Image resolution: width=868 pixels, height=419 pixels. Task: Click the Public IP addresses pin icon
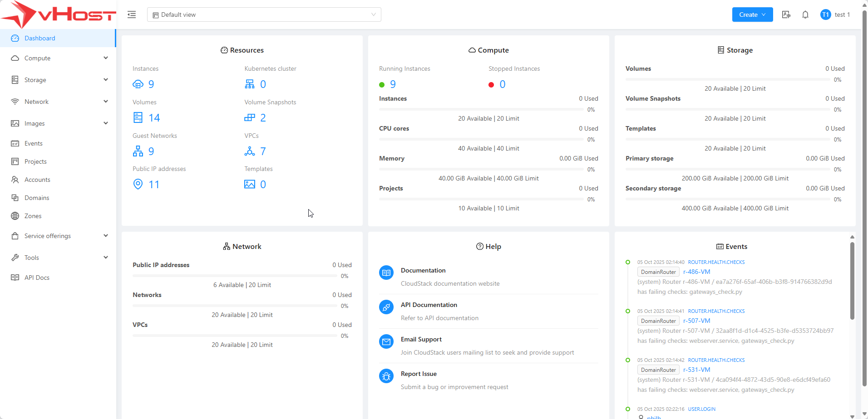tap(138, 184)
